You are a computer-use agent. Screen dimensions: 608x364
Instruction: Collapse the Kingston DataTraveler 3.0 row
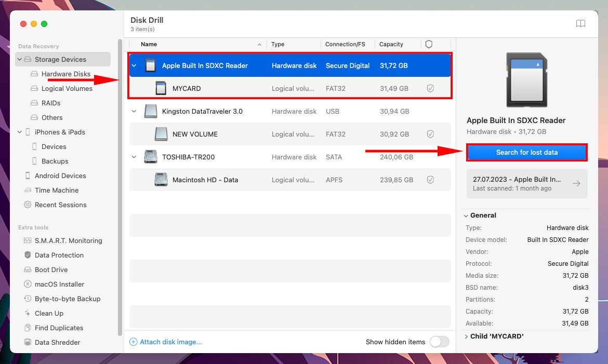(134, 111)
